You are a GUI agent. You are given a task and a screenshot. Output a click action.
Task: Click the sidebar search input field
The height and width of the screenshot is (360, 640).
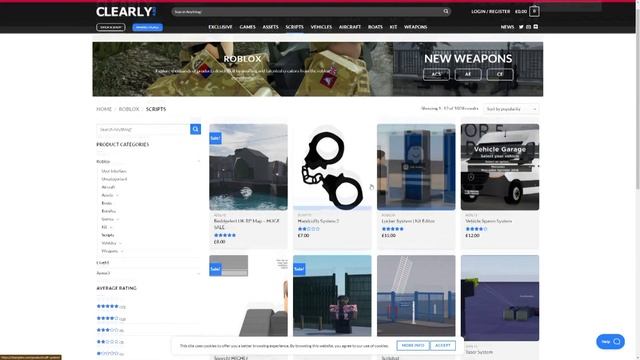[x=143, y=129]
